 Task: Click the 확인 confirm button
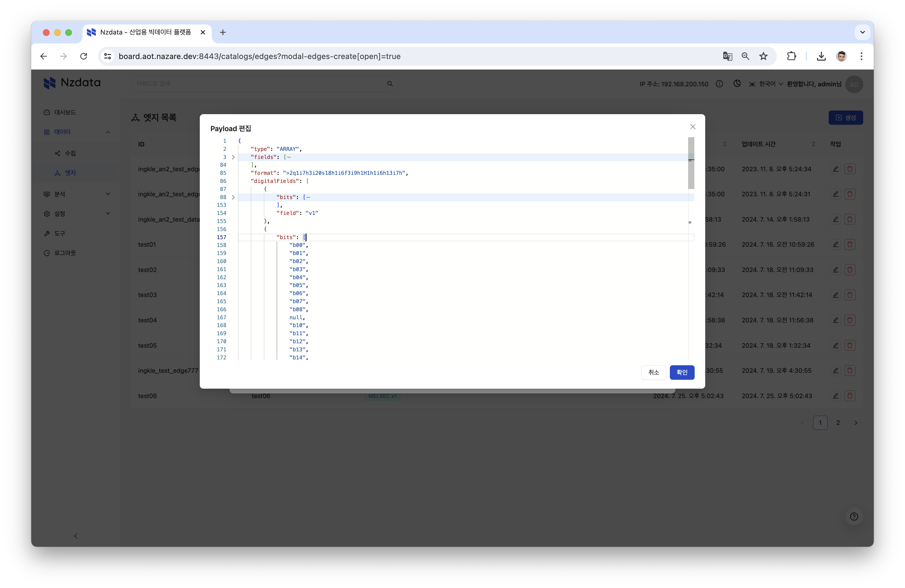pos(682,372)
